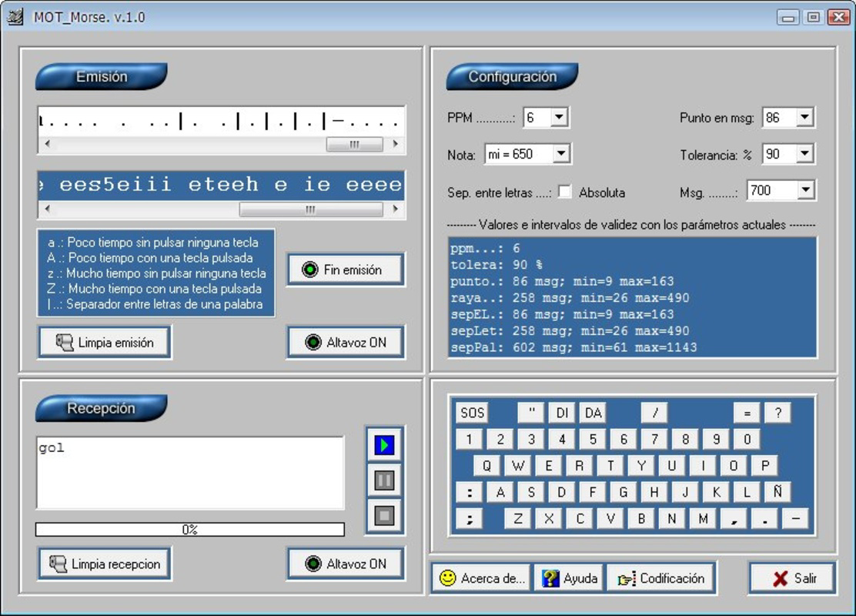
Task: Click the question mark key
Action: 778,413
